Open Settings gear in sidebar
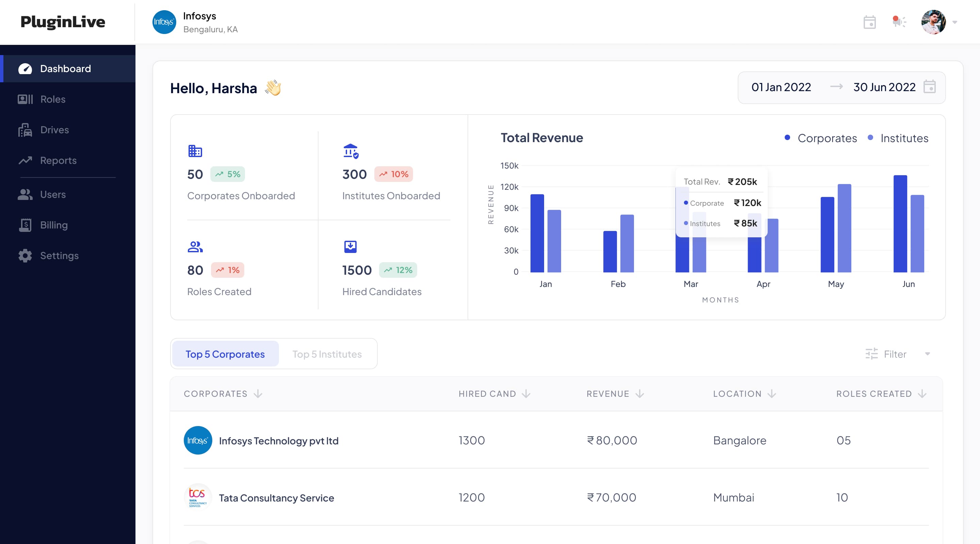 tap(25, 255)
